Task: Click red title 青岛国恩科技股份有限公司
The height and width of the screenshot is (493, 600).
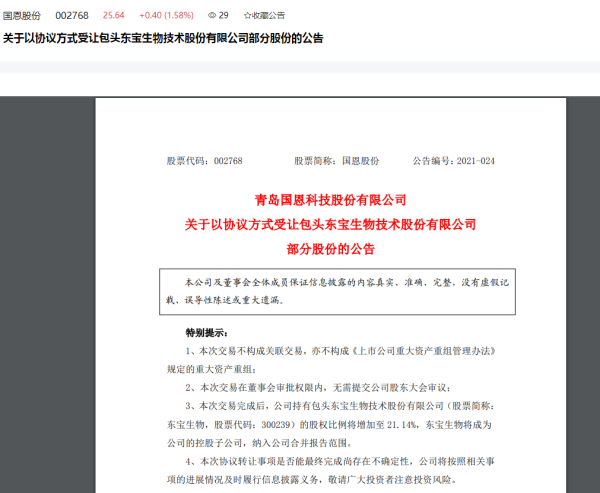Action: pyautogui.click(x=331, y=200)
